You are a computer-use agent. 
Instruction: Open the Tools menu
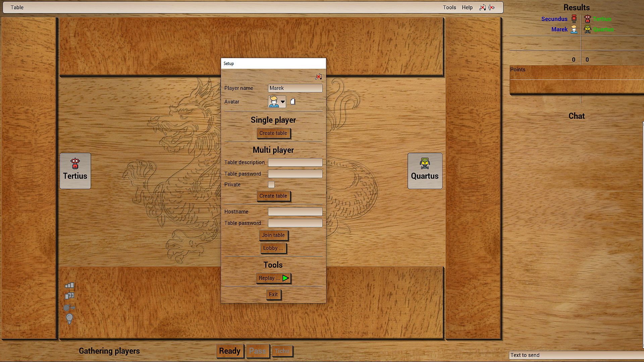(x=449, y=7)
